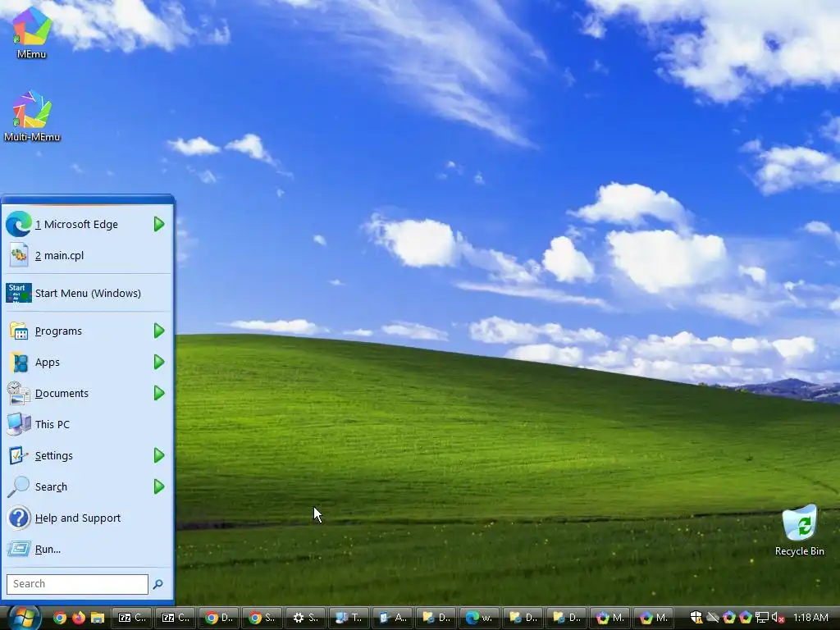Click the 1:18 AM taskbar clock
Image resolution: width=840 pixels, height=630 pixels.
[x=810, y=618]
